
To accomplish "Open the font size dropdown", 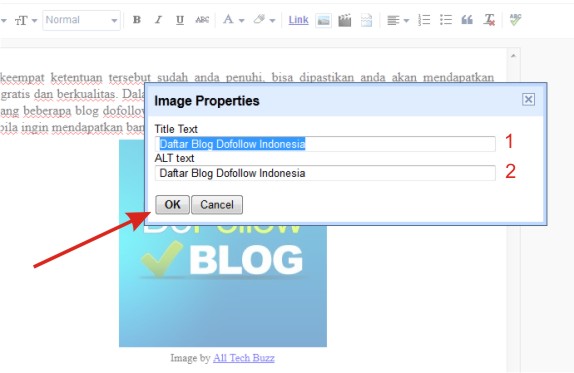I will click(26, 20).
